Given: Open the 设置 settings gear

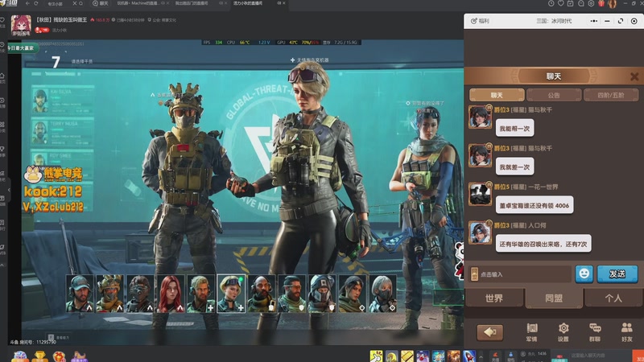Looking at the screenshot, I should [563, 331].
